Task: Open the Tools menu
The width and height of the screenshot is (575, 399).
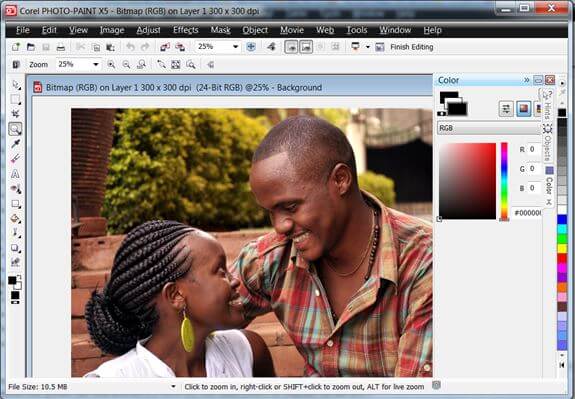Action: (357, 30)
